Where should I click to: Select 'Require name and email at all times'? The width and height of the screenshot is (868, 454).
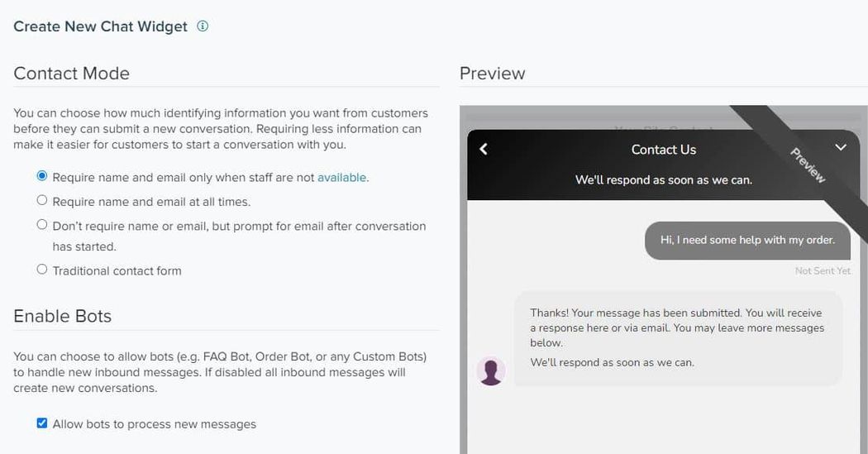pos(42,200)
